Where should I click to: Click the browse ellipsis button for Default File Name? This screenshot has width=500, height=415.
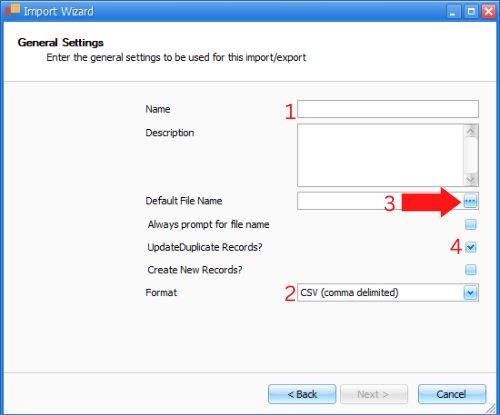[x=470, y=201]
